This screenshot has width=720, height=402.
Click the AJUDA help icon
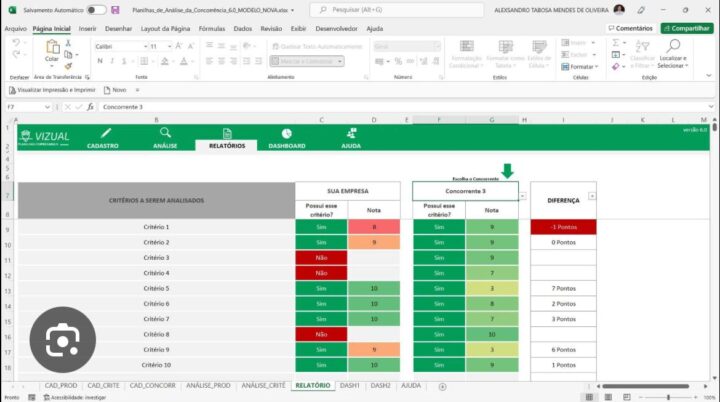351,133
